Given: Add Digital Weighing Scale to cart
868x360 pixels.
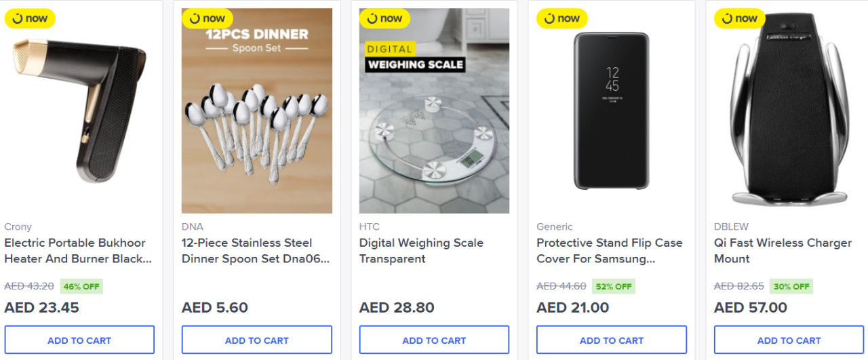Looking at the screenshot, I should click(434, 340).
